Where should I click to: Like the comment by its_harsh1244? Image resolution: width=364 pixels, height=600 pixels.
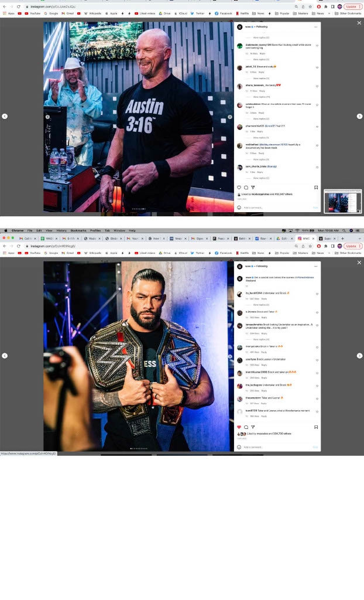point(317,294)
